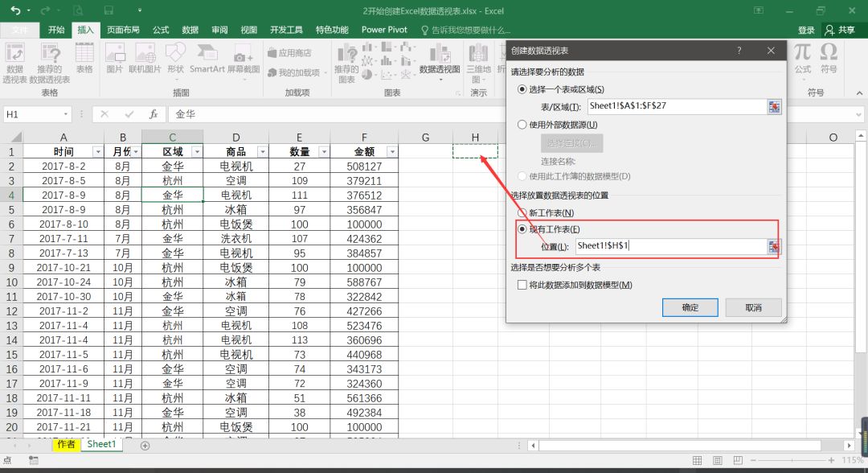Open filter dropdown for 月份 column

point(136,152)
